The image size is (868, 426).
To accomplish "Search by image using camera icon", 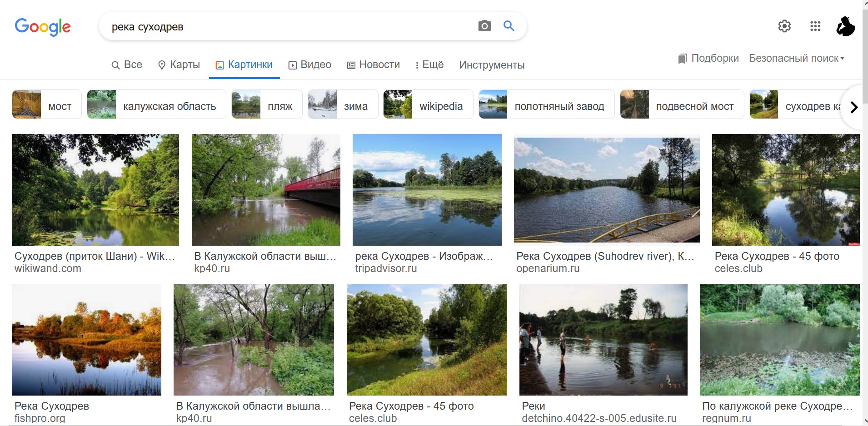I will (x=484, y=26).
